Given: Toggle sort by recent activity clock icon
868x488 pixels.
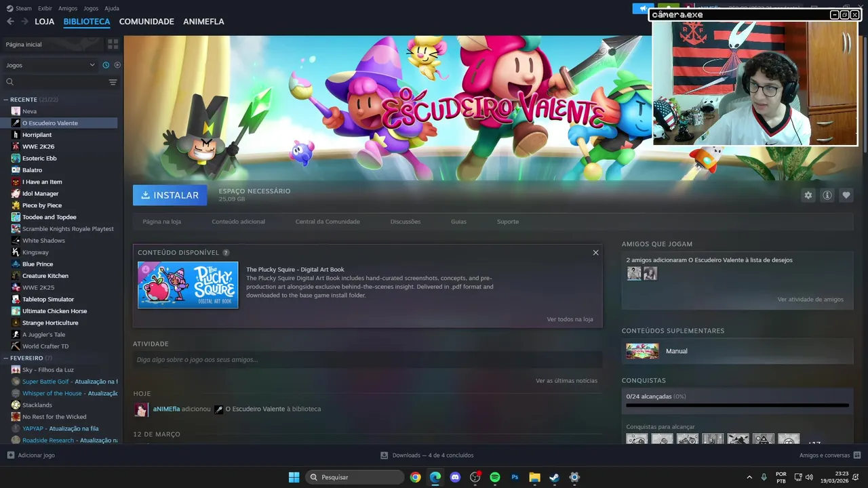Looking at the screenshot, I should [106, 65].
